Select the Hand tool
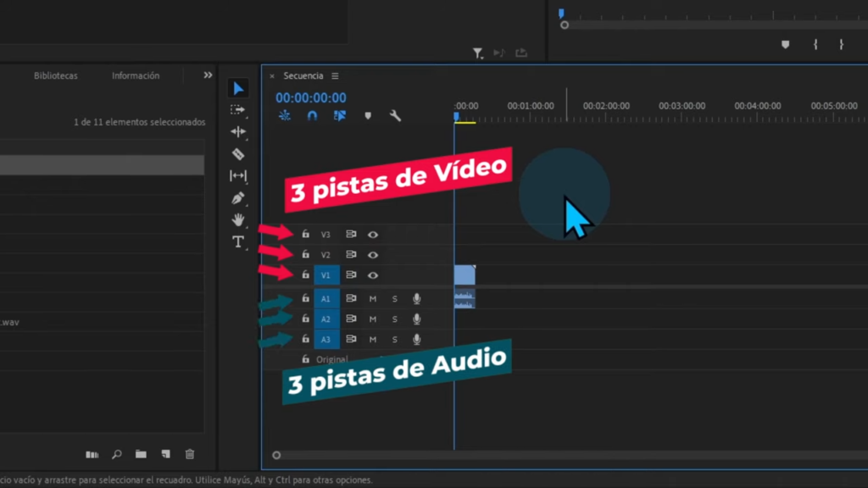The image size is (868, 488). click(238, 219)
